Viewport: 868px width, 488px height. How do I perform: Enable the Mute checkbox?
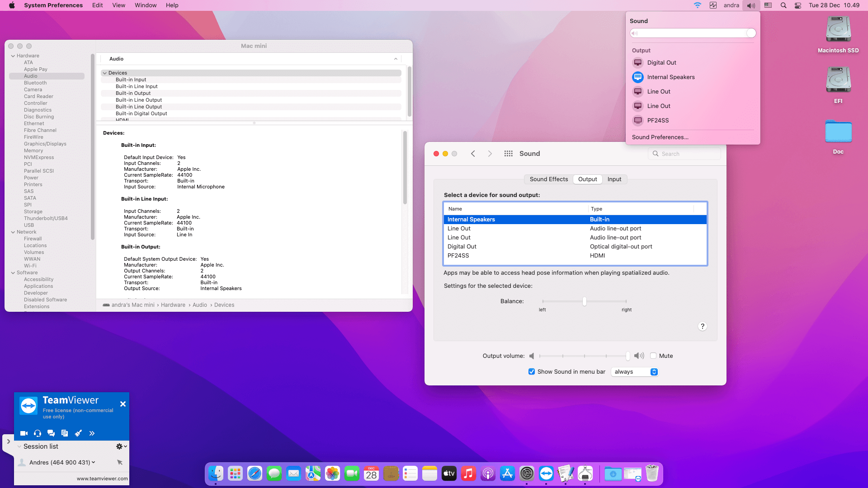coord(653,356)
